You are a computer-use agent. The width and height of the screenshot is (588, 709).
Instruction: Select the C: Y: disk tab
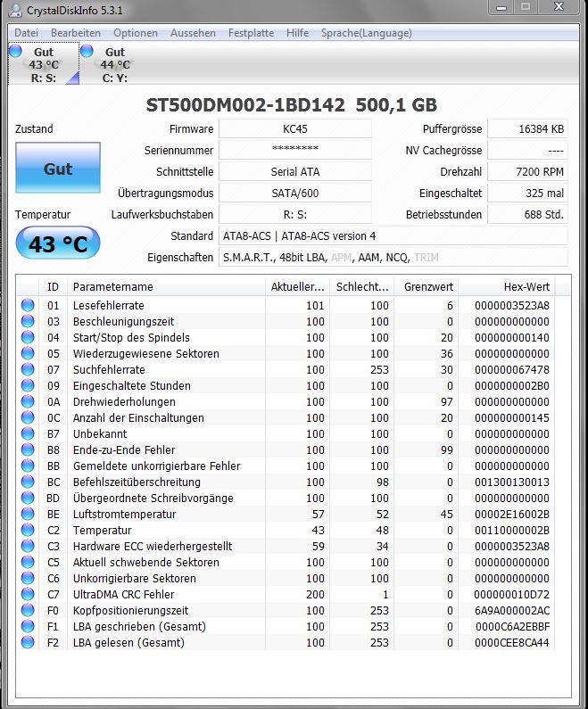[x=115, y=63]
